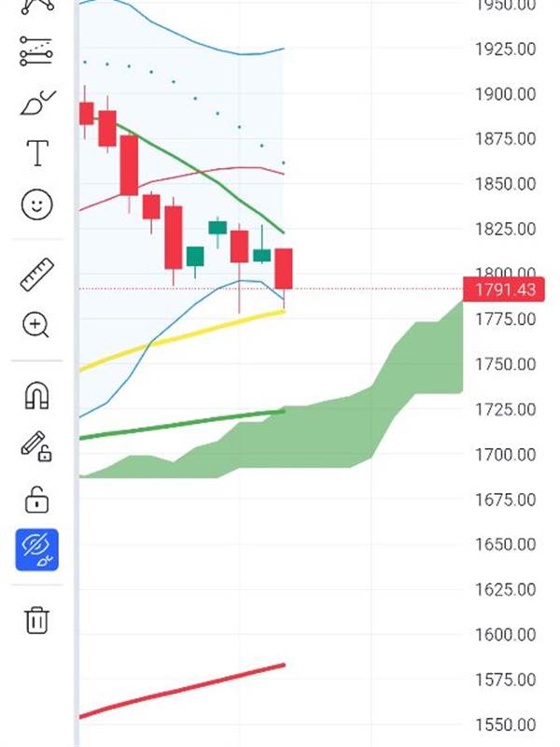The height and width of the screenshot is (747, 560).
Task: Toggle the highlighted Hide Drawings eye icon
Action: coord(36,550)
